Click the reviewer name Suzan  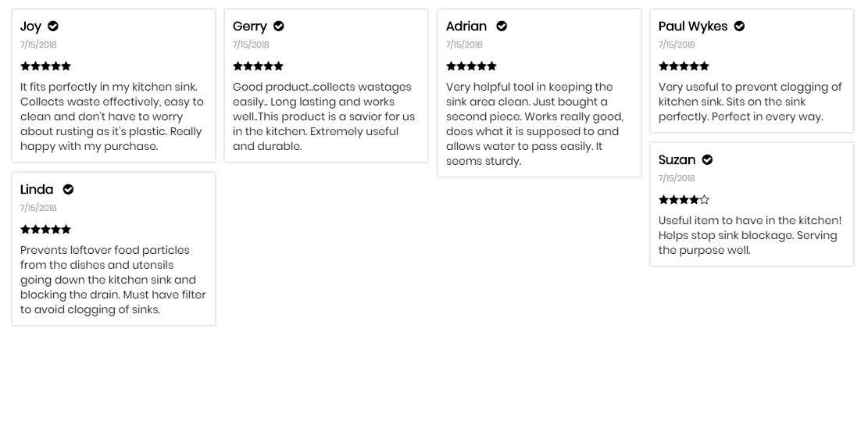point(677,160)
